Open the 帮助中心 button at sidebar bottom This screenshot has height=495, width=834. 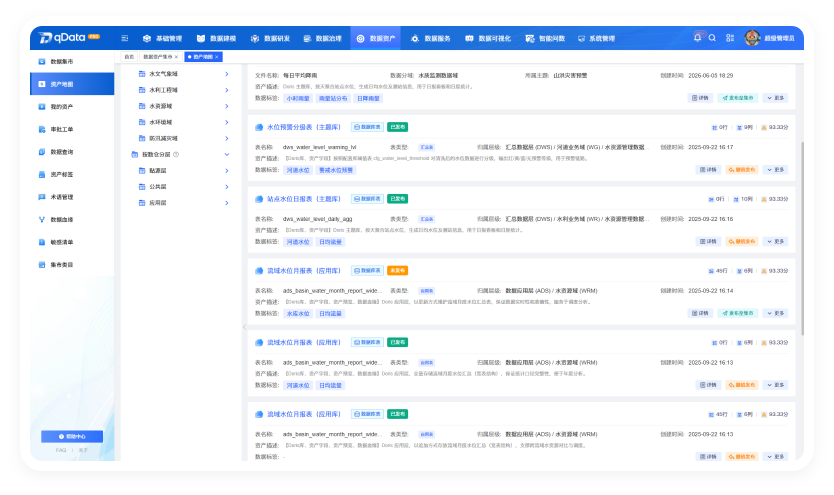[x=72, y=437]
